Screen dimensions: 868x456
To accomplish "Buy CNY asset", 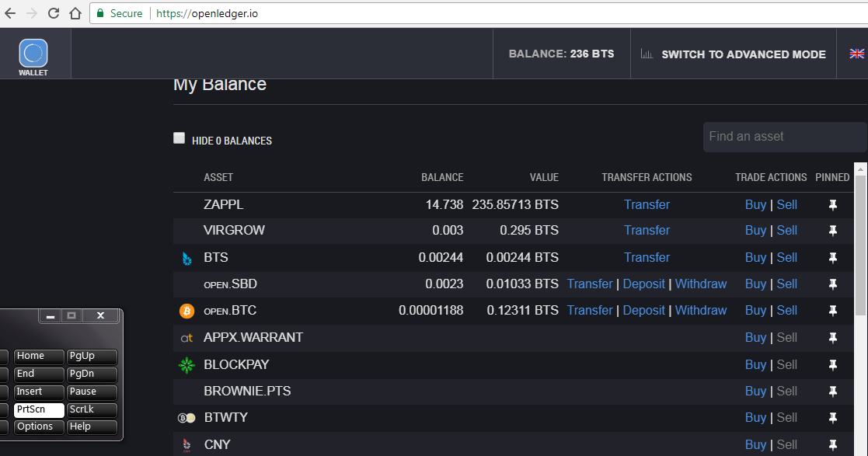I will (x=755, y=444).
